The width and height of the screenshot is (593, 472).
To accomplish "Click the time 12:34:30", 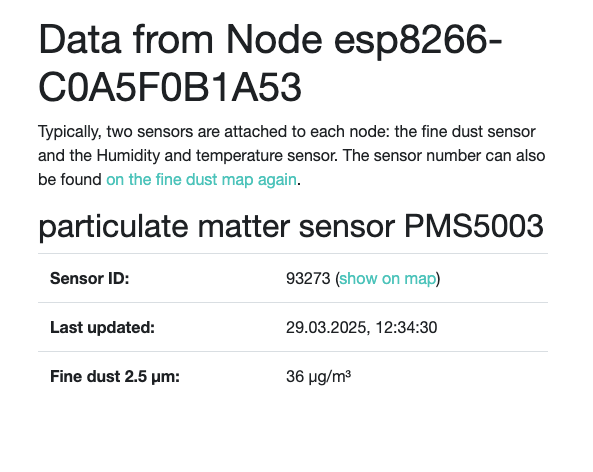I will pyautogui.click(x=407, y=328).
